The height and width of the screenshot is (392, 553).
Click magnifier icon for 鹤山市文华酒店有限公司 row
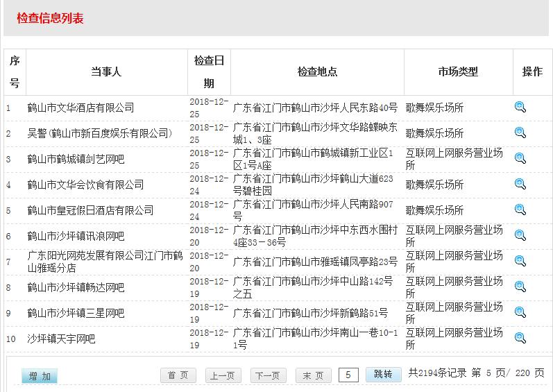tap(520, 107)
